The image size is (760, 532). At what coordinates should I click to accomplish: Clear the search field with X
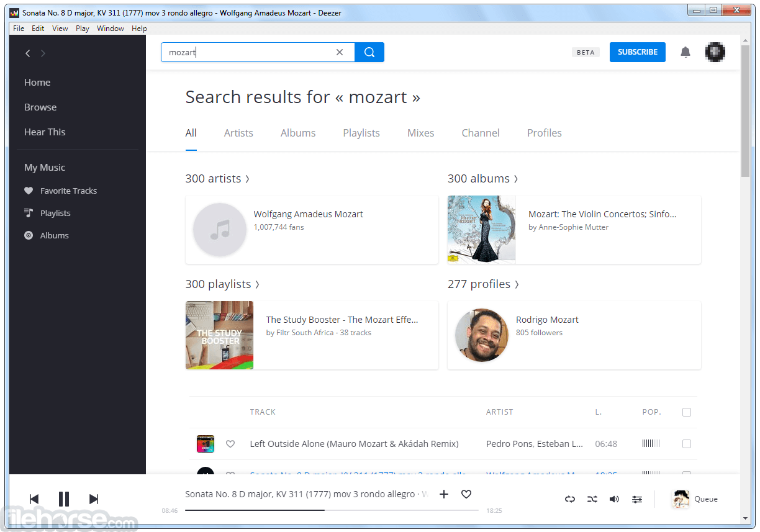pyautogui.click(x=340, y=52)
